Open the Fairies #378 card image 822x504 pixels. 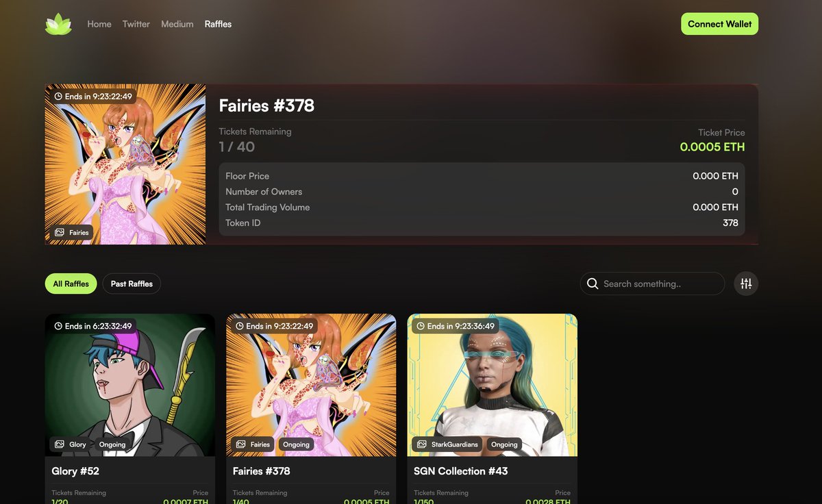[311, 385]
